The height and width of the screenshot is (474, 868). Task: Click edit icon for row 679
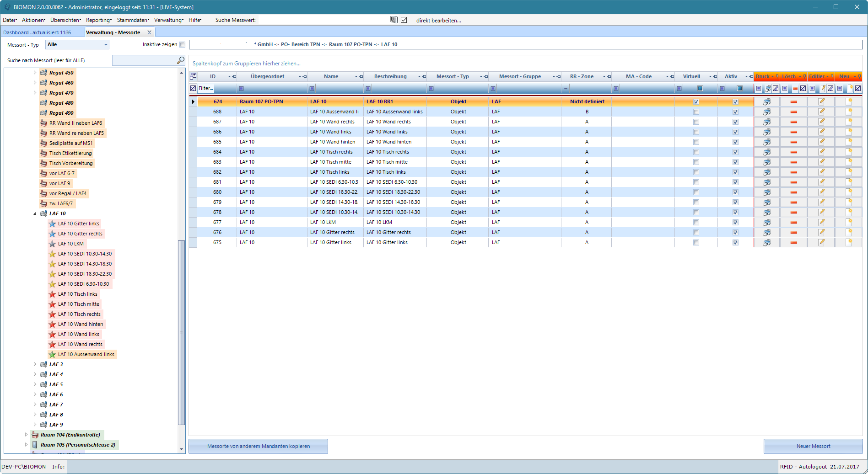[x=822, y=202]
